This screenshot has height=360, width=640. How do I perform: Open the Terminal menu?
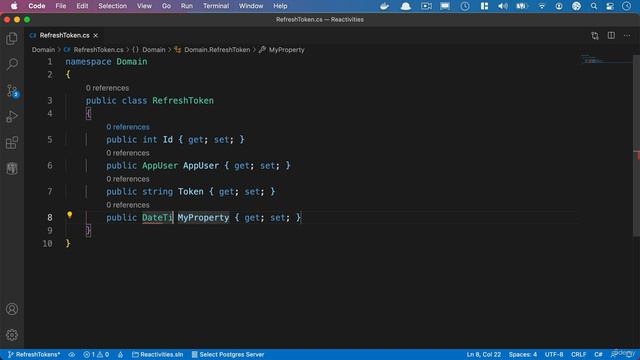tap(216, 6)
